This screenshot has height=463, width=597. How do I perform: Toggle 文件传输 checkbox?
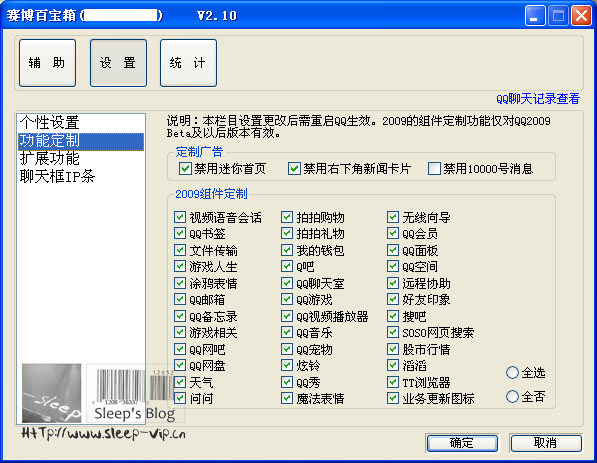(180, 250)
